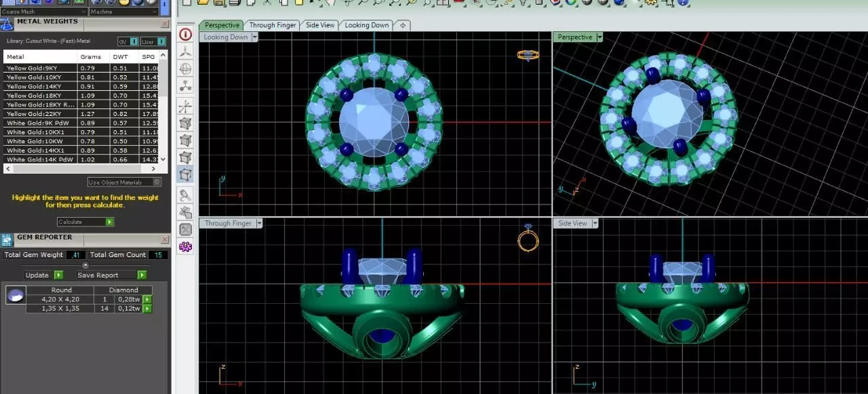868x394 pixels.
Task: Click the orange ring icon in Through Finger viewport
Action: (528, 238)
